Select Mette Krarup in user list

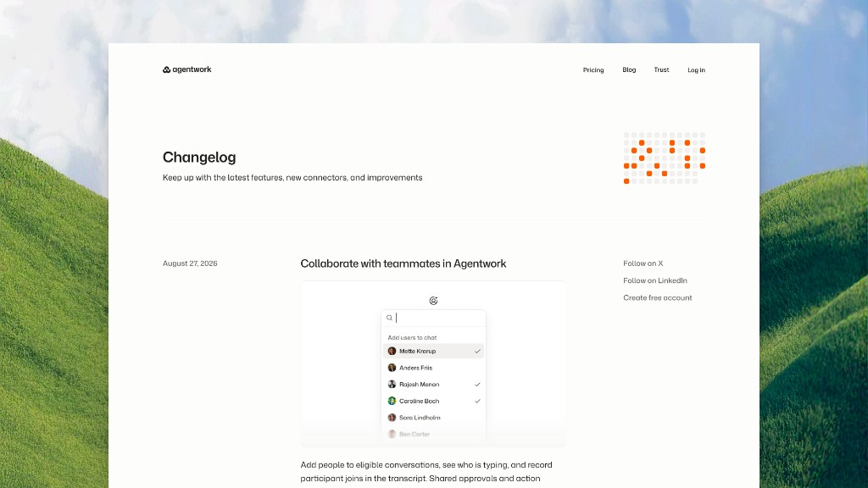coord(433,352)
